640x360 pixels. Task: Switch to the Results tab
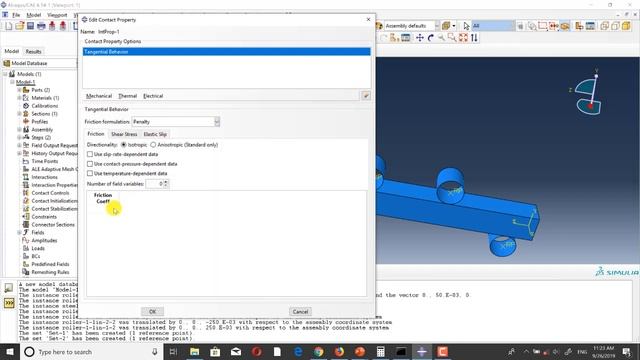click(x=33, y=51)
